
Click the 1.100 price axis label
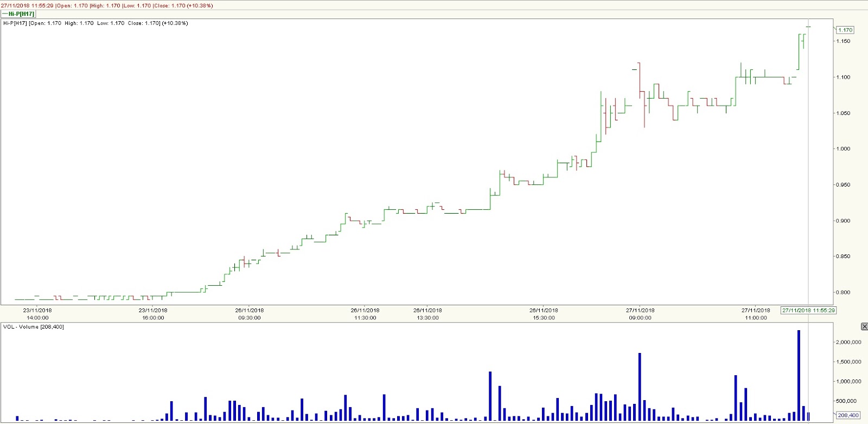(843, 77)
